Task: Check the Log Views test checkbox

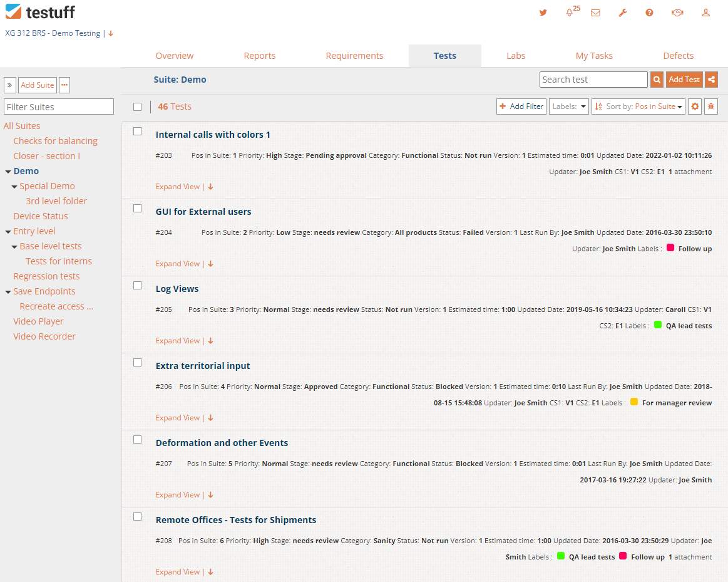Action: pos(138,286)
